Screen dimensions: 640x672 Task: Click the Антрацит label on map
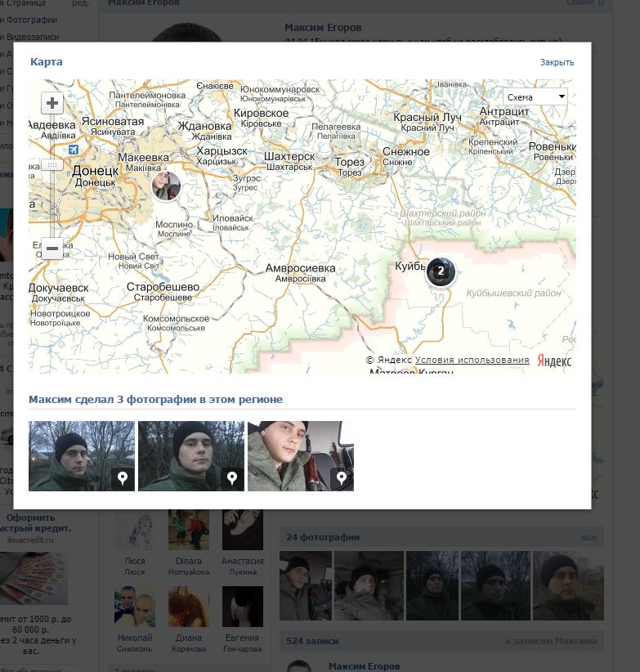coord(504,111)
